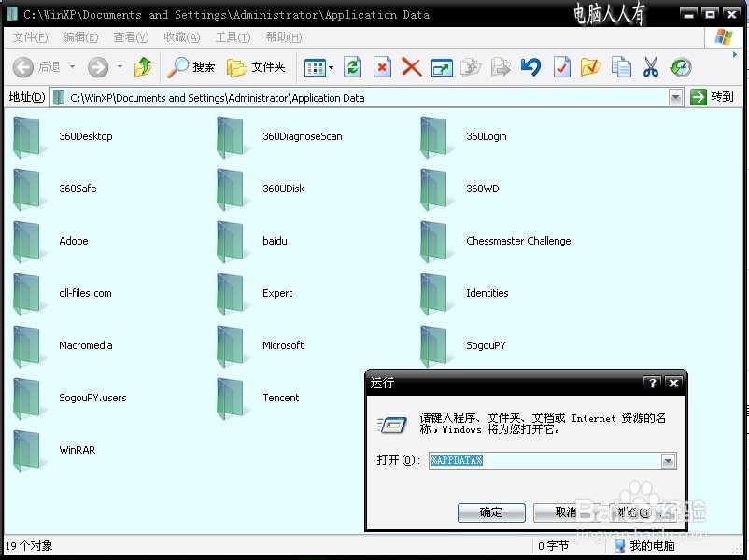Expand the Run dialog Open combo dropdown

668,461
